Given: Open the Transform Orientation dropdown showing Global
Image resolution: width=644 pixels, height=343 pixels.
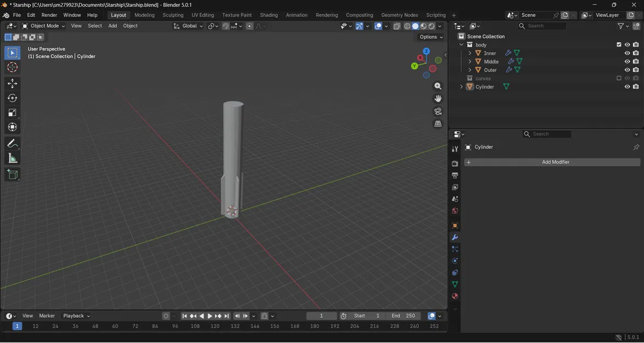Looking at the screenshot, I should pos(191,26).
